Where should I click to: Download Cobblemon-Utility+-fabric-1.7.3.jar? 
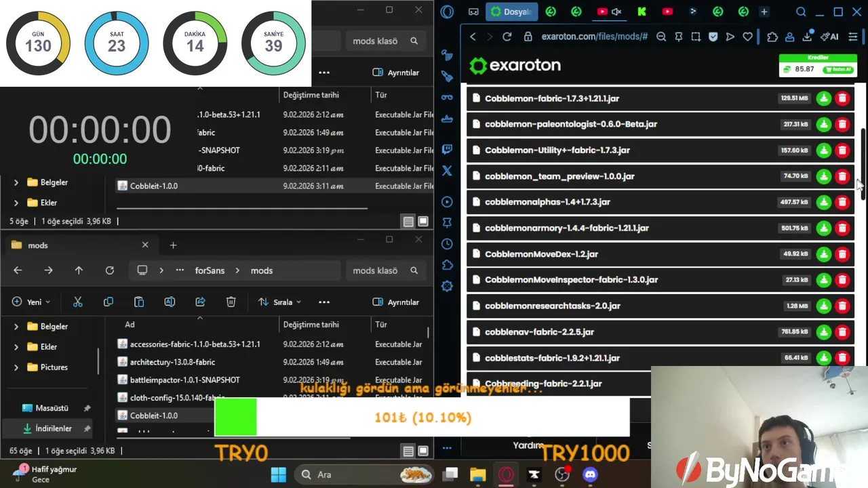pyautogui.click(x=823, y=150)
